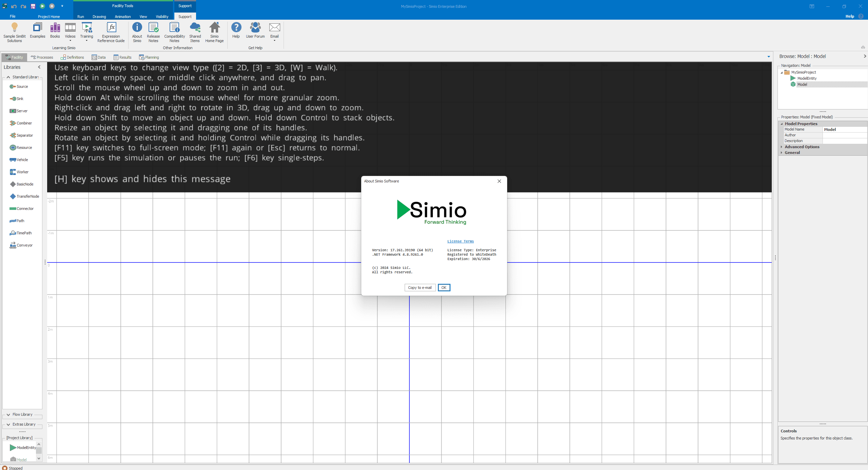
Task: Click the Copy to e-mail button
Action: [419, 287]
